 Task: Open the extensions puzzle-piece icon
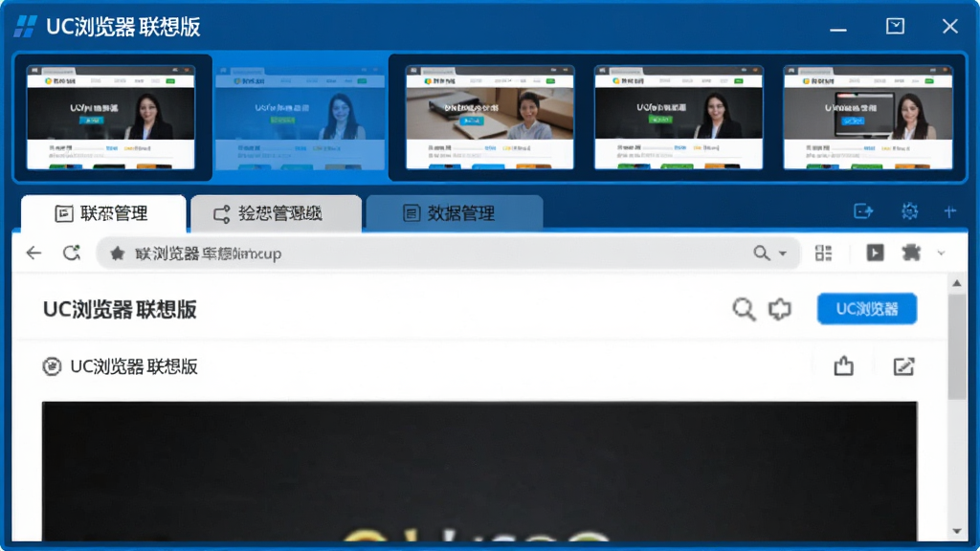(x=911, y=253)
